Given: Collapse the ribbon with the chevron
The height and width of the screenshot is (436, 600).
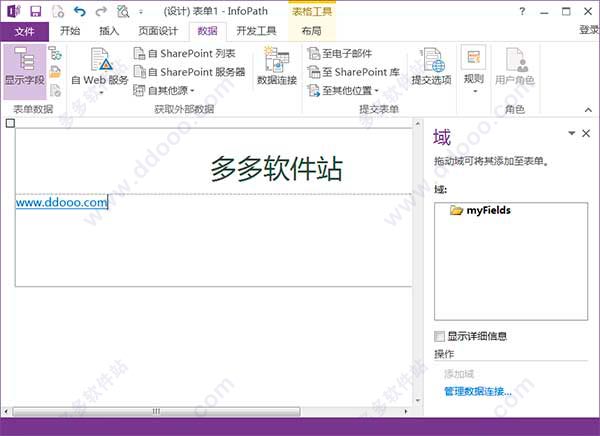Looking at the screenshot, I should pyautogui.click(x=588, y=110).
